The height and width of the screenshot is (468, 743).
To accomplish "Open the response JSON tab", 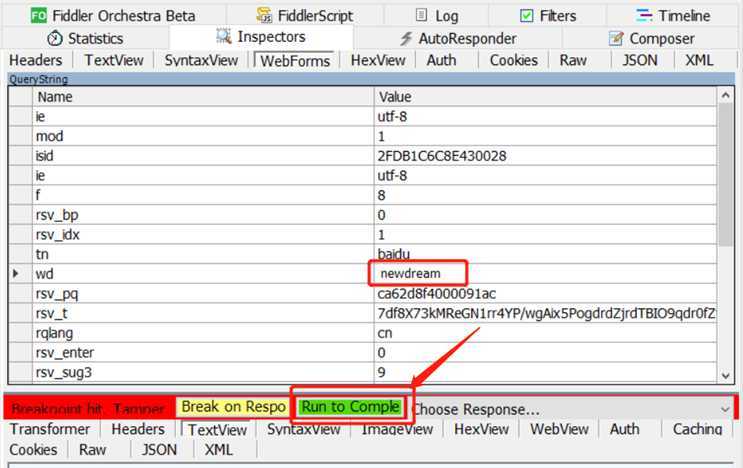I will 159,450.
